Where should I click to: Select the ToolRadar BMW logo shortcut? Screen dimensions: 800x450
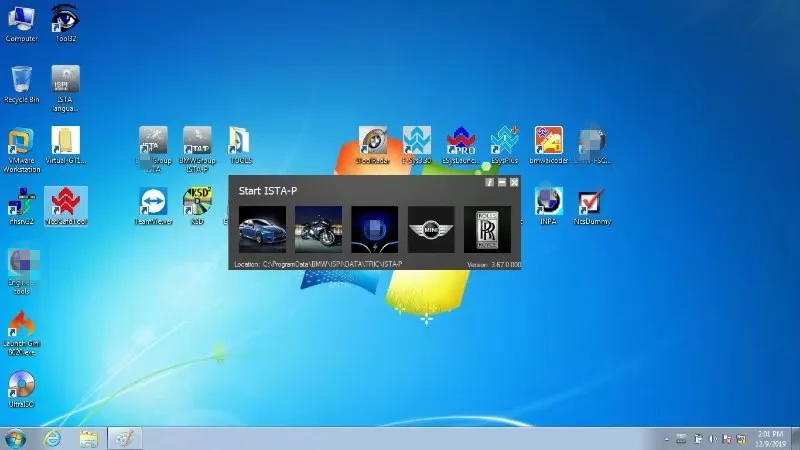(x=372, y=146)
